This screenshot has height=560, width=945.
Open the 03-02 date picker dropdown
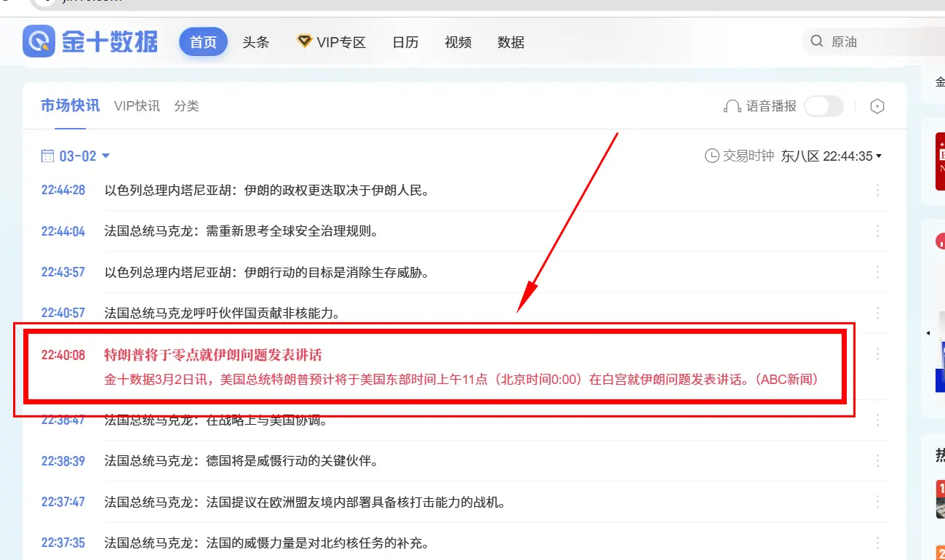click(76, 156)
